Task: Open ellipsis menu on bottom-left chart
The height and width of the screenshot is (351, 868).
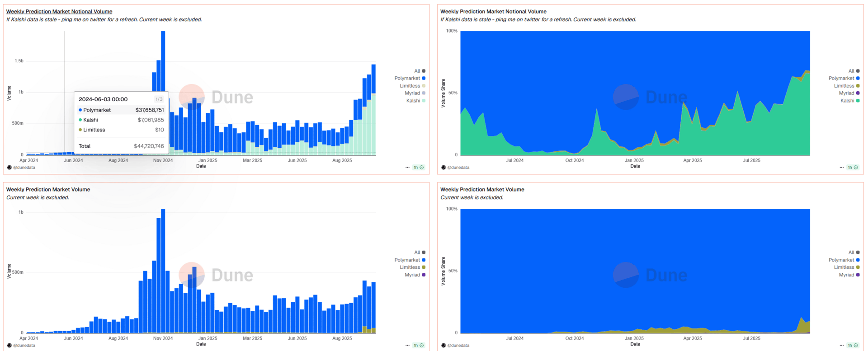Action: pyautogui.click(x=407, y=346)
